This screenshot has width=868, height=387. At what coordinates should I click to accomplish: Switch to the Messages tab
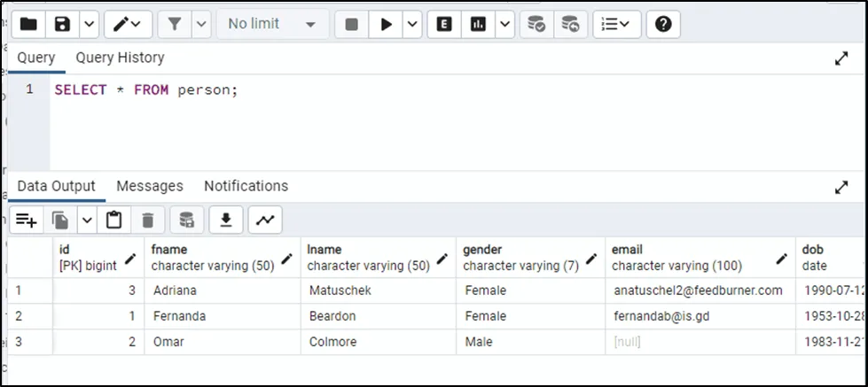[x=150, y=186]
